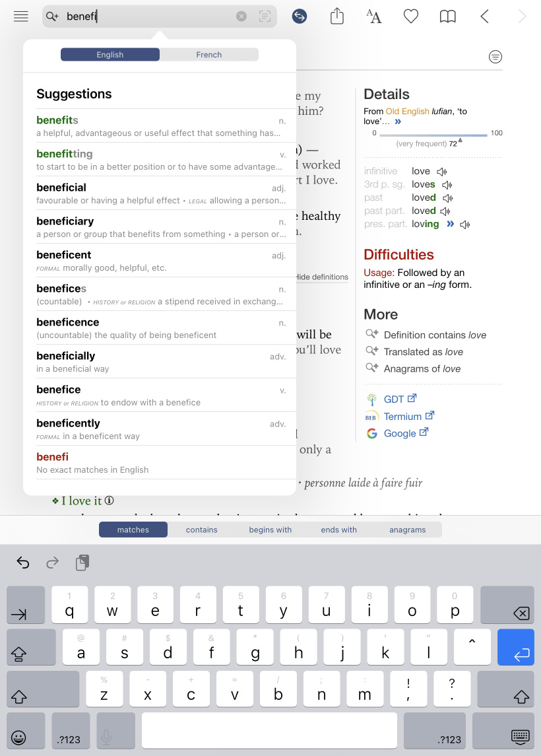The image size is (541, 756).
Task: Open text size settings
Action: click(x=374, y=17)
